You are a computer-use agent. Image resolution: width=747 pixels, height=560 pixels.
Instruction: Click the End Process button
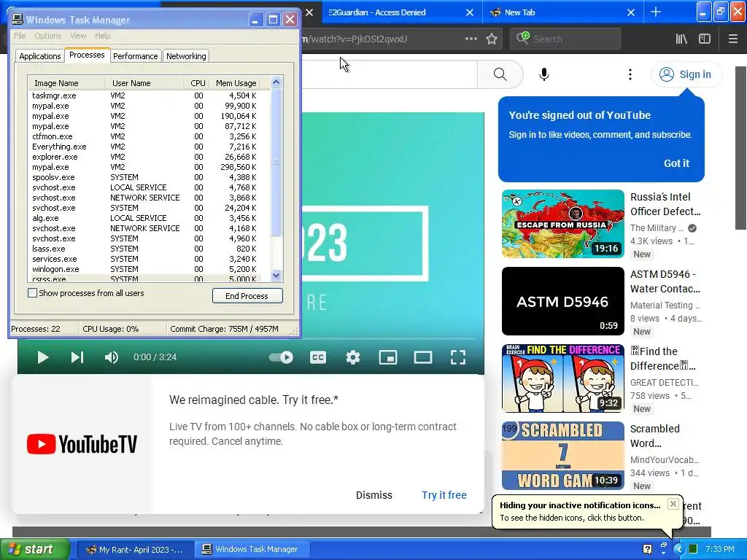247,296
